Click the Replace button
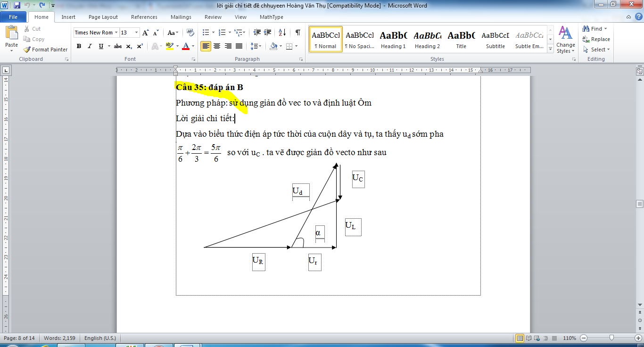The height and width of the screenshot is (347, 644). [x=596, y=39]
